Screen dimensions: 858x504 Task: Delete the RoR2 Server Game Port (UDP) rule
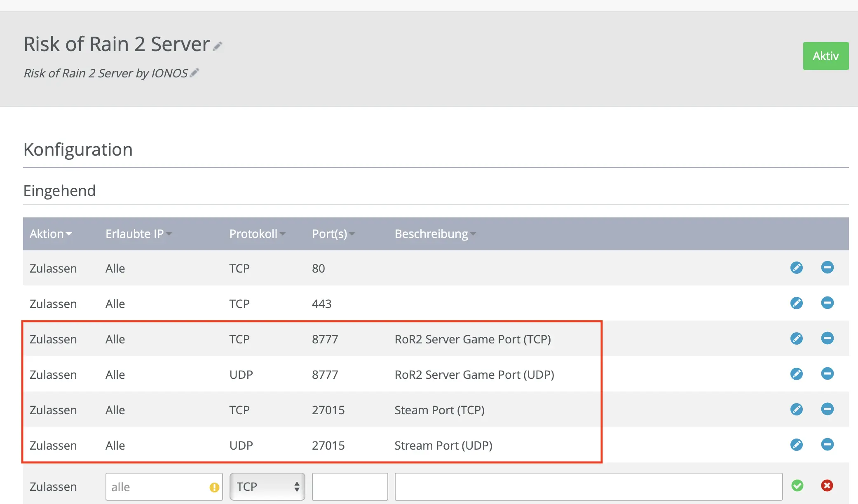coord(827,374)
